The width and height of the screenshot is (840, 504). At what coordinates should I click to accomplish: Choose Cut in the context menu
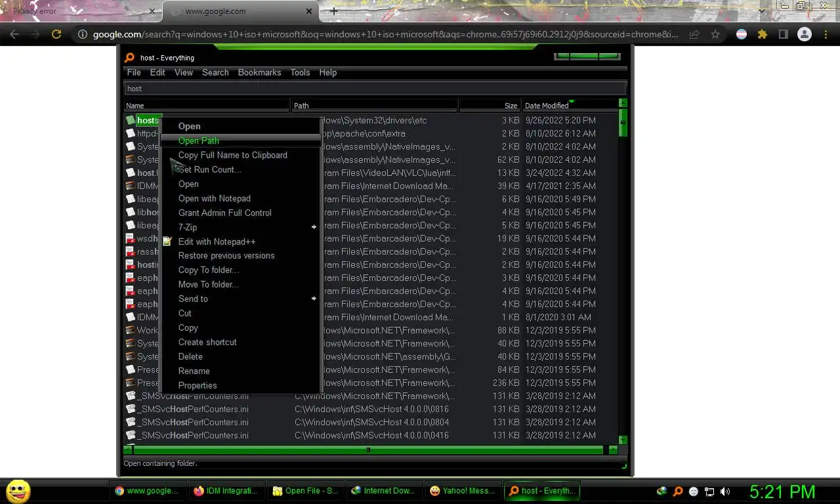pyautogui.click(x=240, y=313)
